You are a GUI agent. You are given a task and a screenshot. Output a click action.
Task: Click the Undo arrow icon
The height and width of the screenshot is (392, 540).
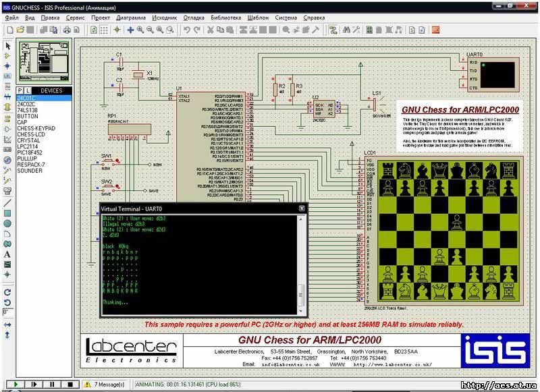[x=187, y=30]
